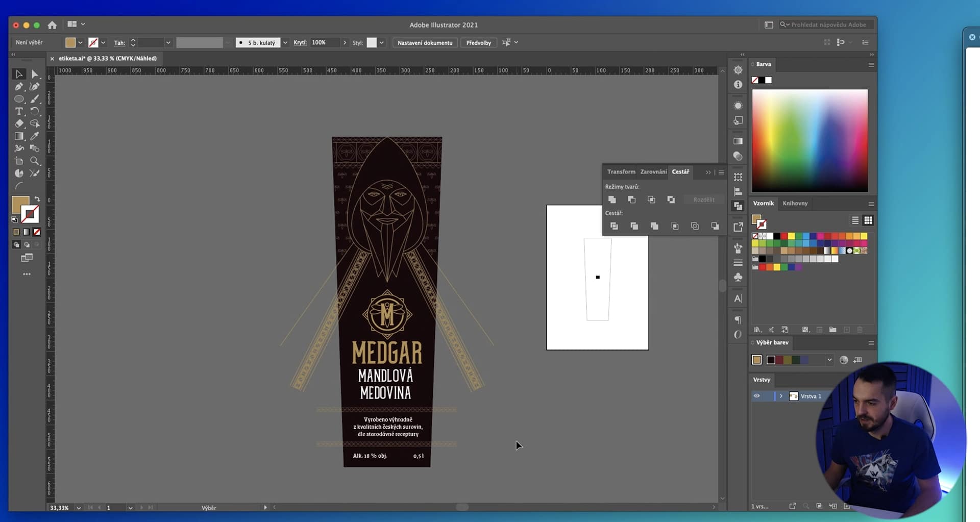
Task: Select the etiketa.ai document tab
Action: pos(107,59)
